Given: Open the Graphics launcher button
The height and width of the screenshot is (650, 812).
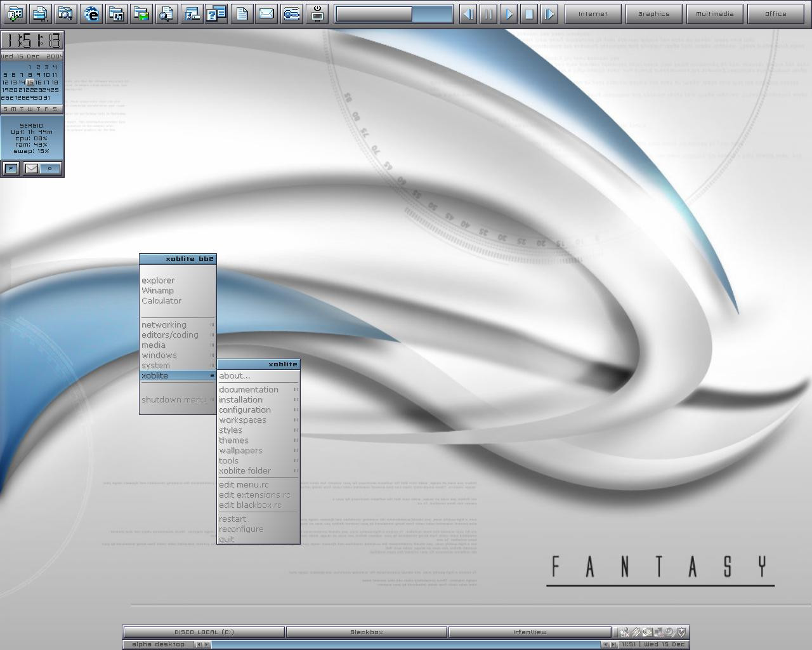Looking at the screenshot, I should click(654, 13).
